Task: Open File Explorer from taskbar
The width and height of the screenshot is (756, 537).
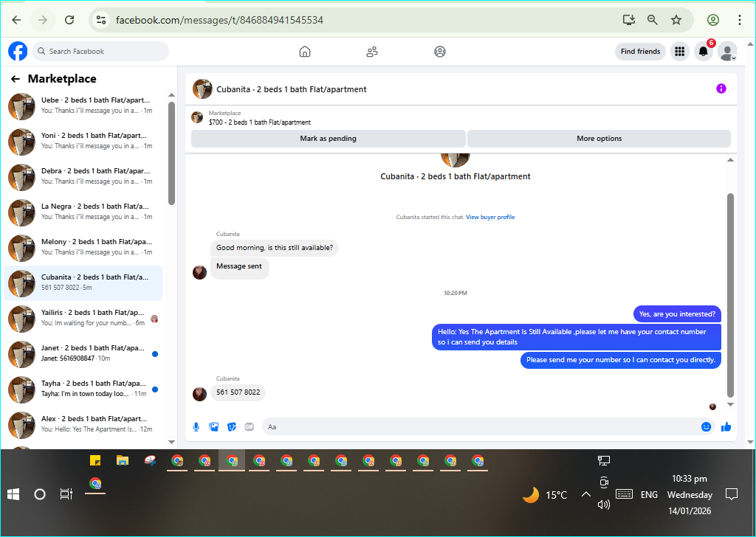Action: pyautogui.click(x=123, y=461)
